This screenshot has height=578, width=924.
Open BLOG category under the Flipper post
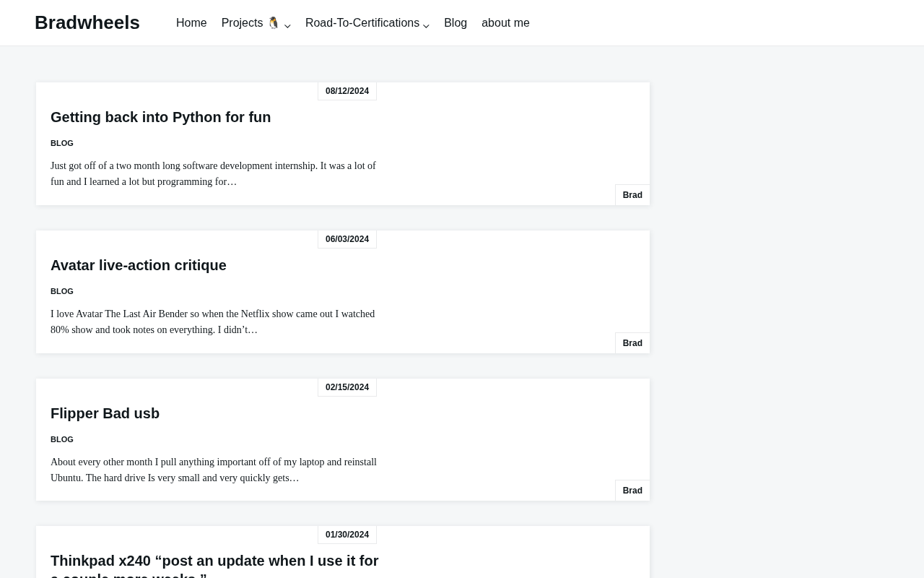point(62,439)
